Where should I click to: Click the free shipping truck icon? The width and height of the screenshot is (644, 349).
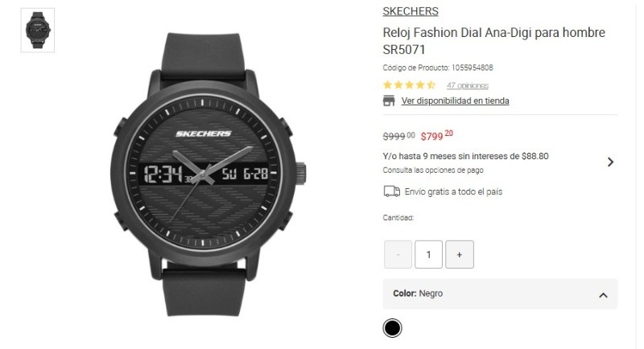point(391,191)
